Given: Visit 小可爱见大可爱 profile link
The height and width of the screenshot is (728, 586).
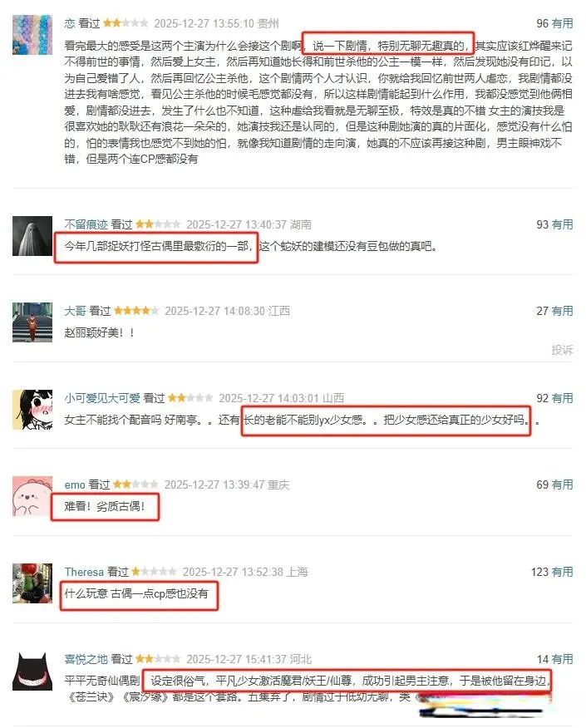Looking at the screenshot, I should 102,398.
